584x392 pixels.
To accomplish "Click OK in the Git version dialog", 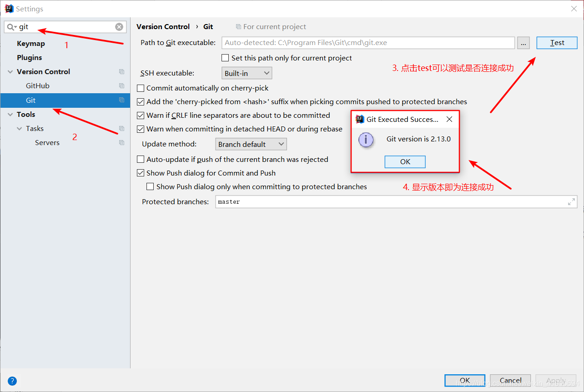I will 405,162.
